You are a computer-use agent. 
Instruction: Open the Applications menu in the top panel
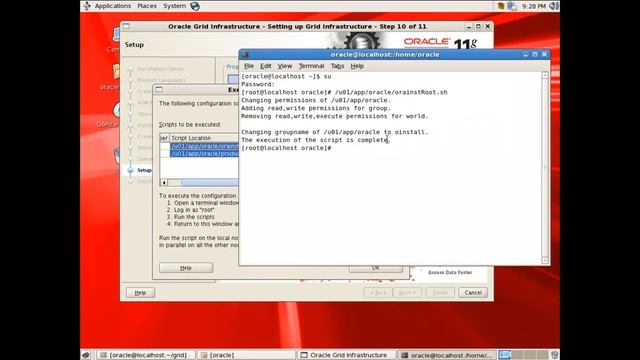[113, 6]
